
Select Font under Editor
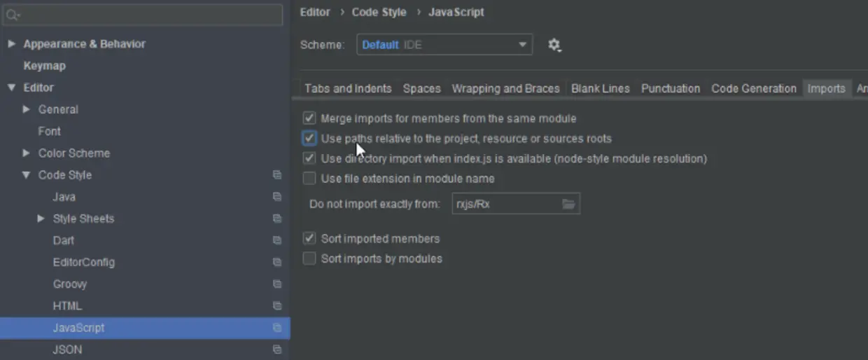point(49,131)
